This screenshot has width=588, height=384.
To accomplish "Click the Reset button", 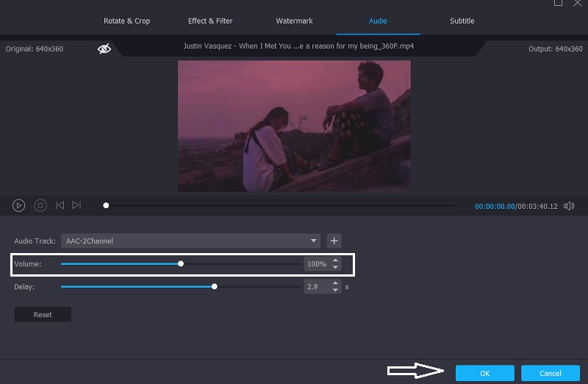I will (x=43, y=315).
